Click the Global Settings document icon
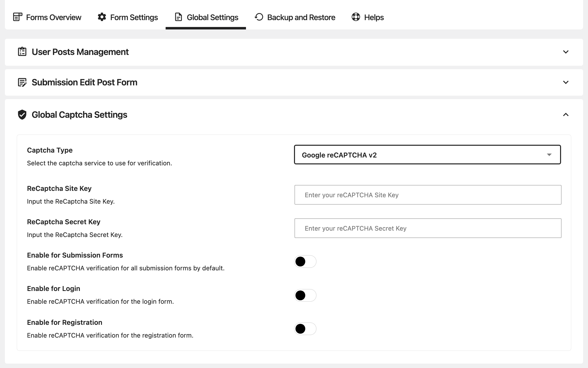588x368 pixels. point(178,17)
